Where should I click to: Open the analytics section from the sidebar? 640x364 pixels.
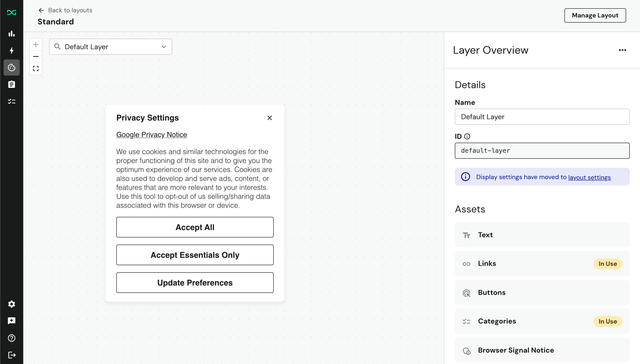pyautogui.click(x=11, y=34)
